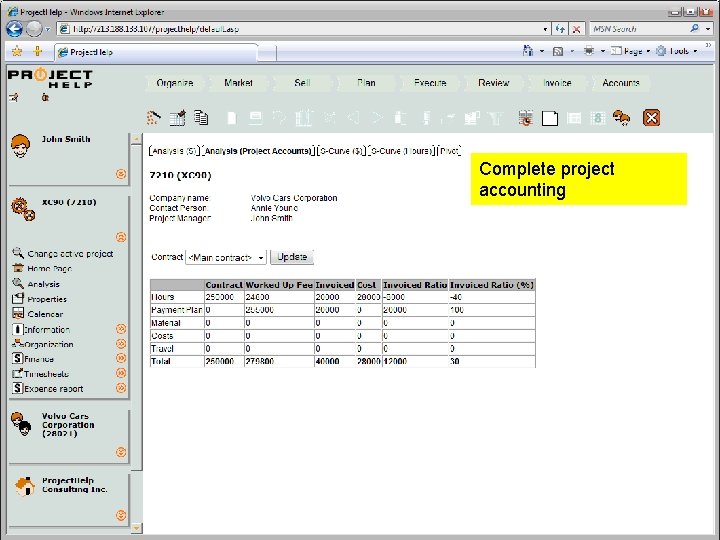This screenshot has height=540, width=720.
Task: Click the blank white page toolbar icon
Action: 550,118
